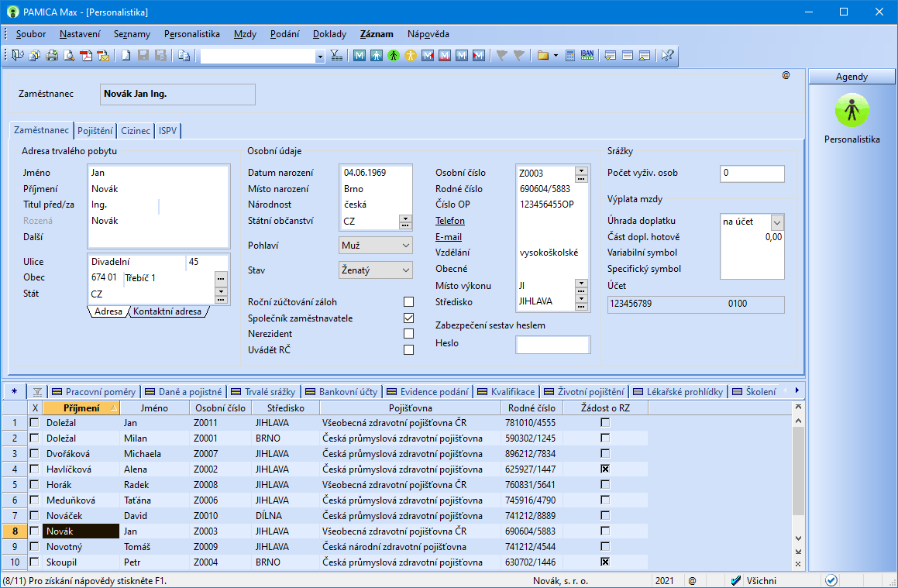Click the PDF export icon
898x588 pixels.
pyautogui.click(x=87, y=56)
